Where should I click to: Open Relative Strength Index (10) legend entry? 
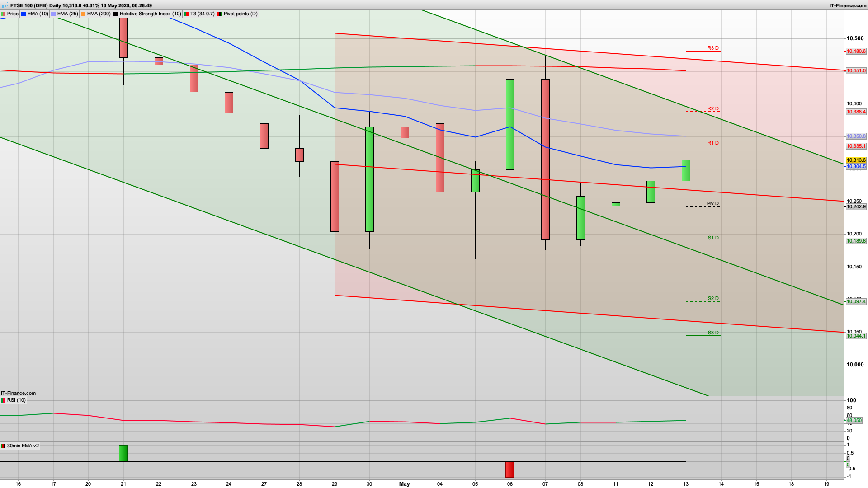tap(147, 14)
